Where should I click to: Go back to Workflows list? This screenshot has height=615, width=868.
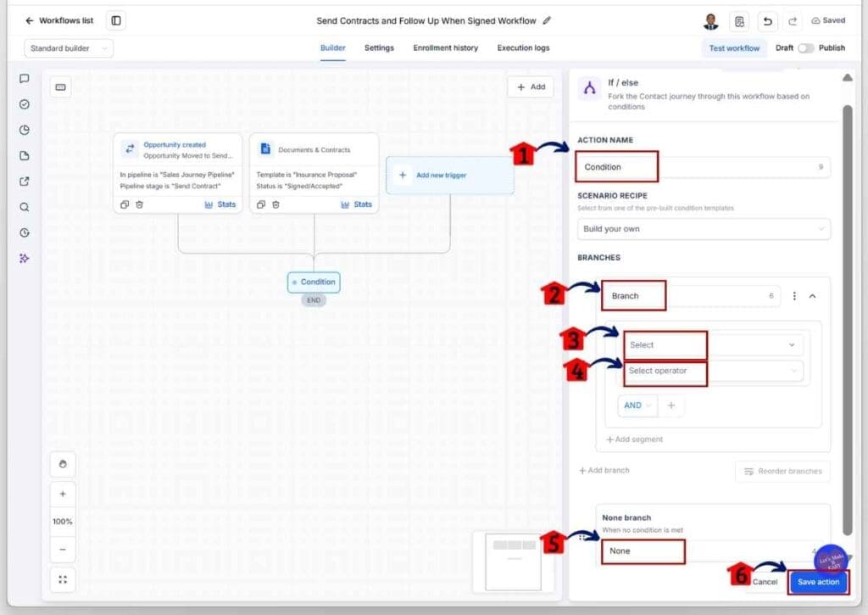click(x=59, y=20)
